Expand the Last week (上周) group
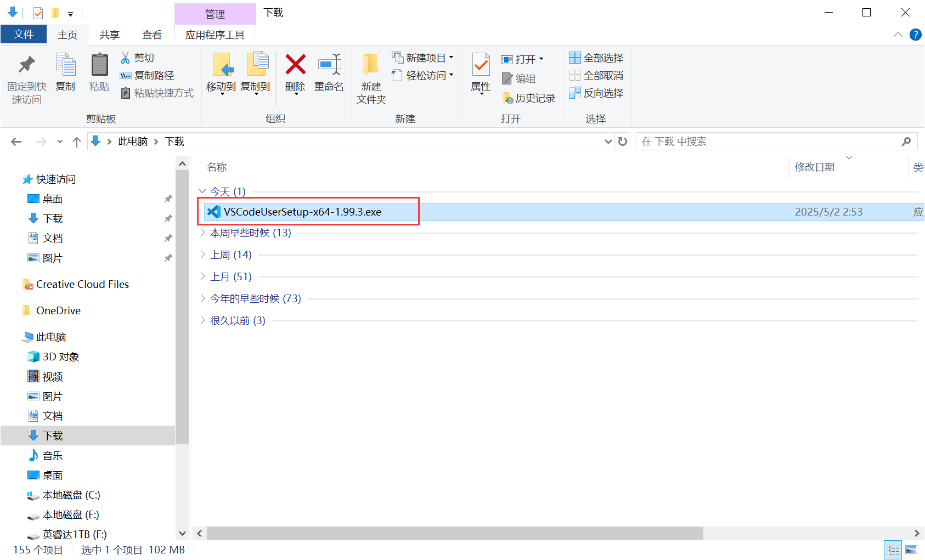Viewport: 925px width, 560px height. (202, 254)
